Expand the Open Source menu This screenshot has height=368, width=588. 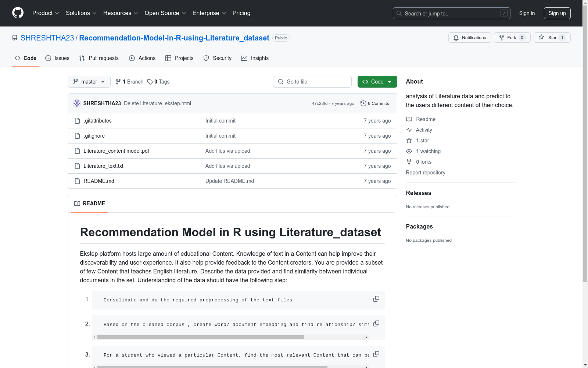coord(165,13)
